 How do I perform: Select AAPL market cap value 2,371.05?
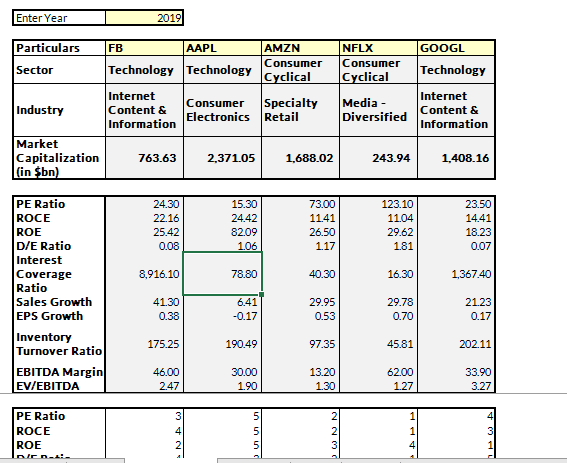click(222, 158)
